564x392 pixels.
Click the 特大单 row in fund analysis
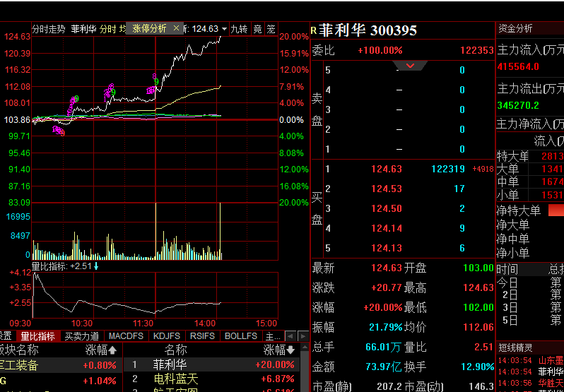click(530, 156)
